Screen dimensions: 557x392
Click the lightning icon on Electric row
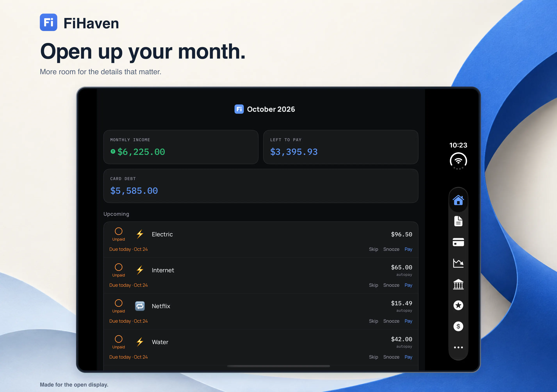(140, 234)
